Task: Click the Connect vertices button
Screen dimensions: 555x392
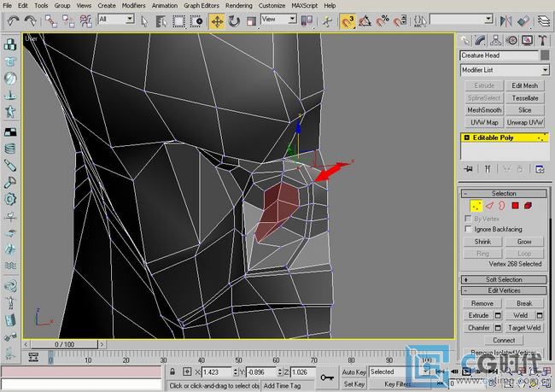Action: point(504,340)
